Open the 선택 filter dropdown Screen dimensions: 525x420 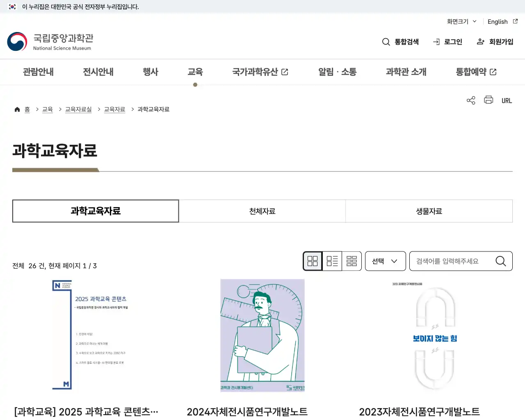[385, 261]
